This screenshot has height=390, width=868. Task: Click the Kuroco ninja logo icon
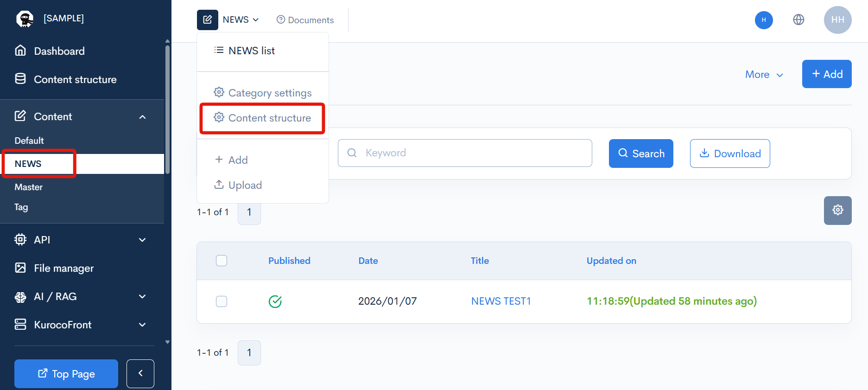coord(25,19)
